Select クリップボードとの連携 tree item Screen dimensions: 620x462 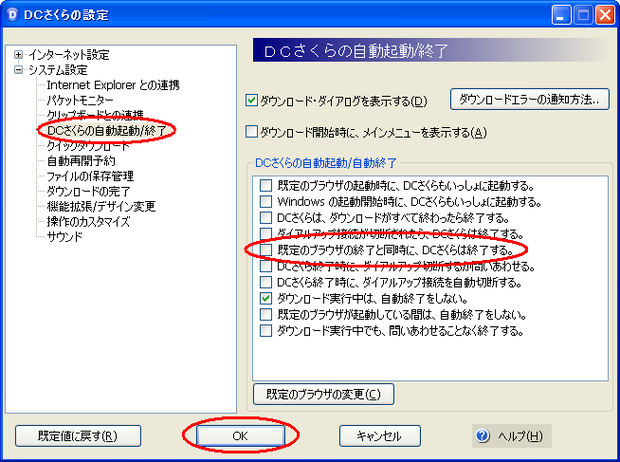[x=95, y=115]
